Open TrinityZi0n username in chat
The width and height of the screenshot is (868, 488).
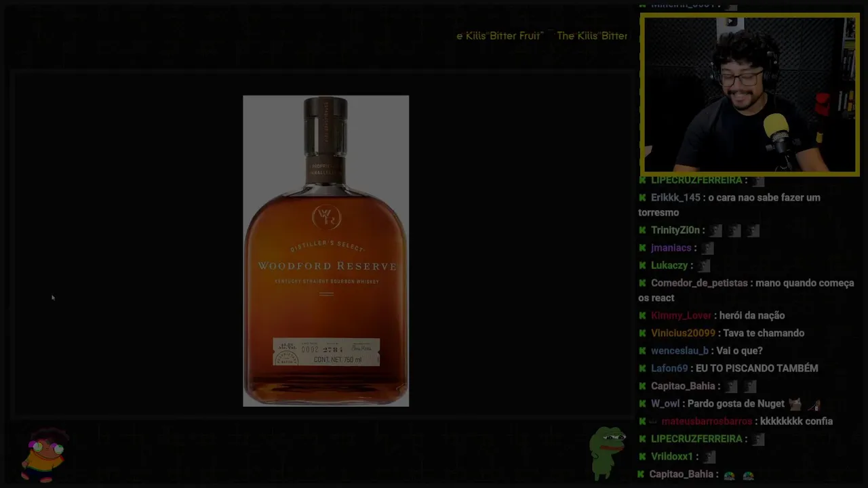(x=675, y=230)
